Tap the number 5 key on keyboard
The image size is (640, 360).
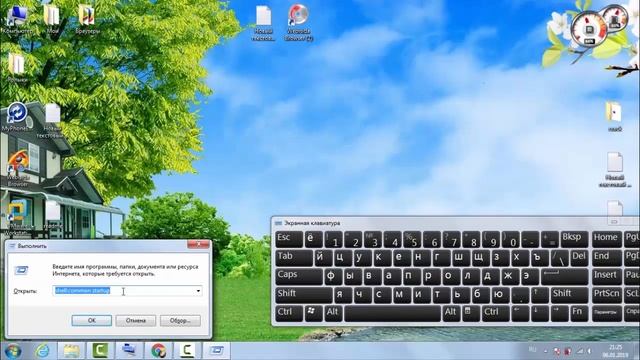point(412,239)
